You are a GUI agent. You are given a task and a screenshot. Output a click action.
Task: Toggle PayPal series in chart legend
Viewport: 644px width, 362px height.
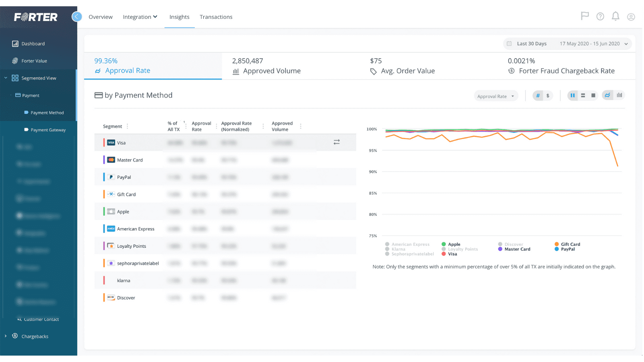pyautogui.click(x=564, y=249)
